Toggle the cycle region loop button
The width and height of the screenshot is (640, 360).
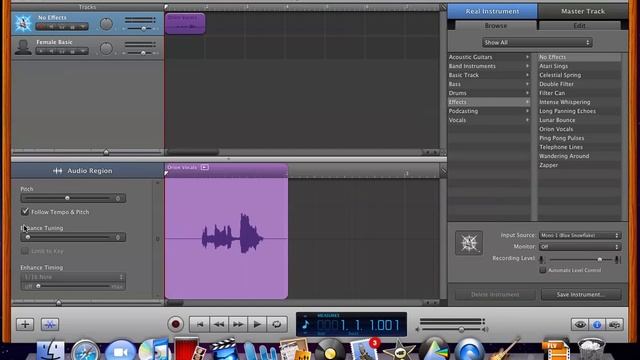pos(276,324)
